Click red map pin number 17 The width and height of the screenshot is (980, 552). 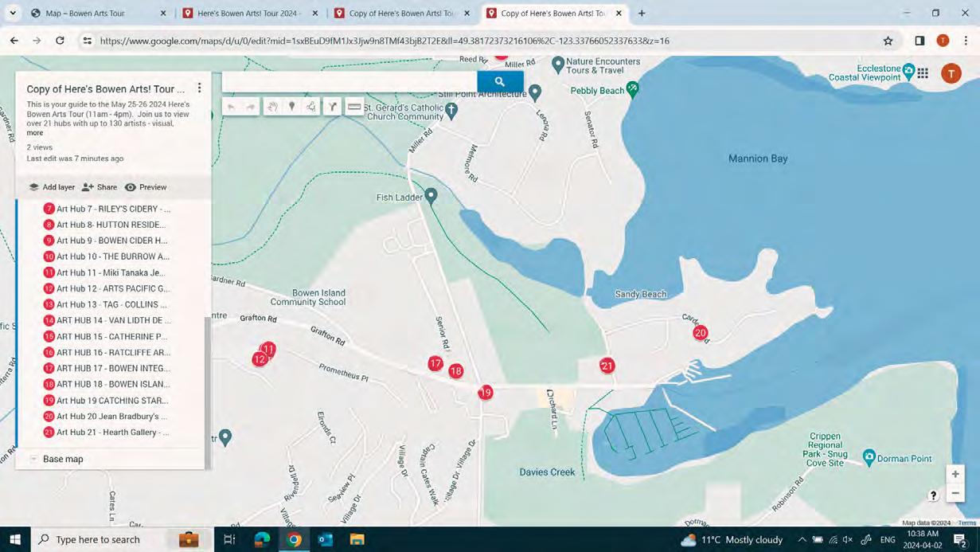tap(435, 363)
